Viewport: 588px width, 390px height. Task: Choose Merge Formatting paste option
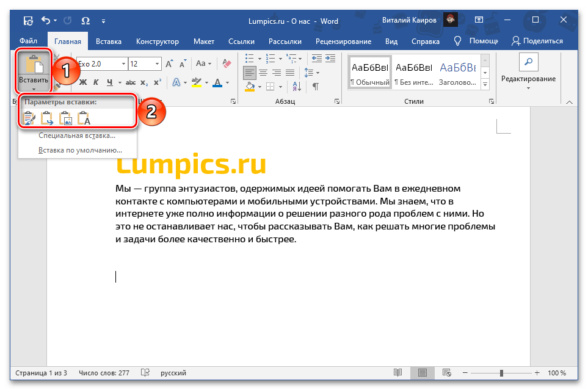pyautogui.click(x=47, y=118)
